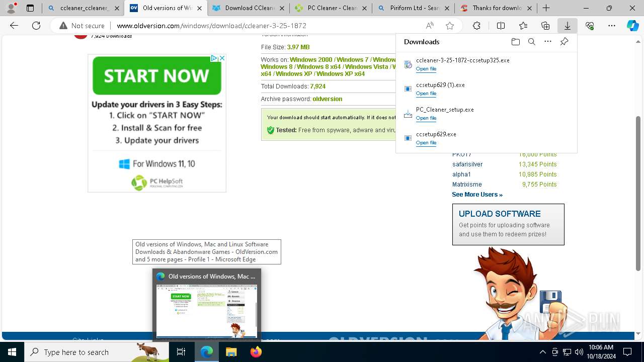Open the Copilot sidebar icon
Screen dimensions: 644x362
[632, 26]
